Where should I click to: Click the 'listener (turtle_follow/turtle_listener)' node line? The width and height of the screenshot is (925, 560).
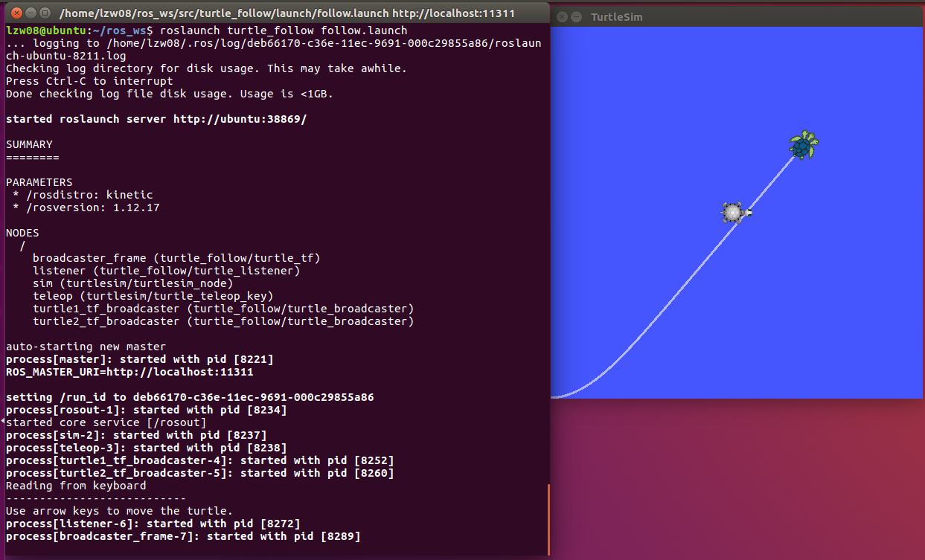click(x=166, y=271)
